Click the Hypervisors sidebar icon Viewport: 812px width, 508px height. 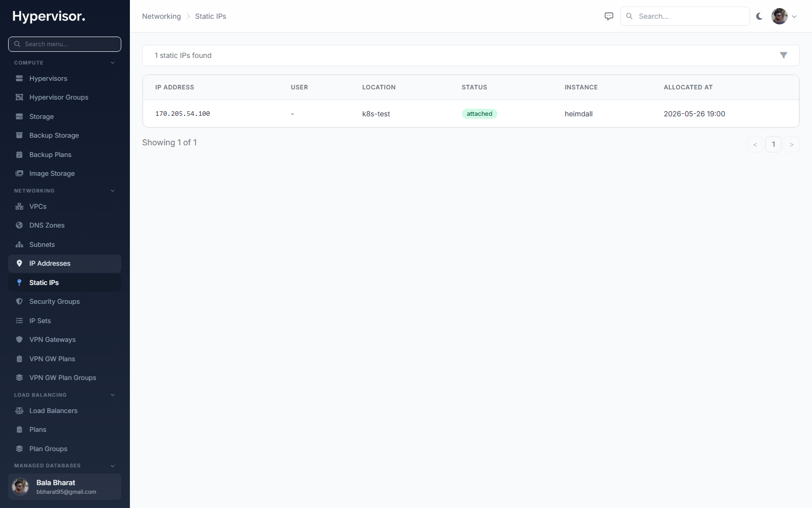coord(19,78)
